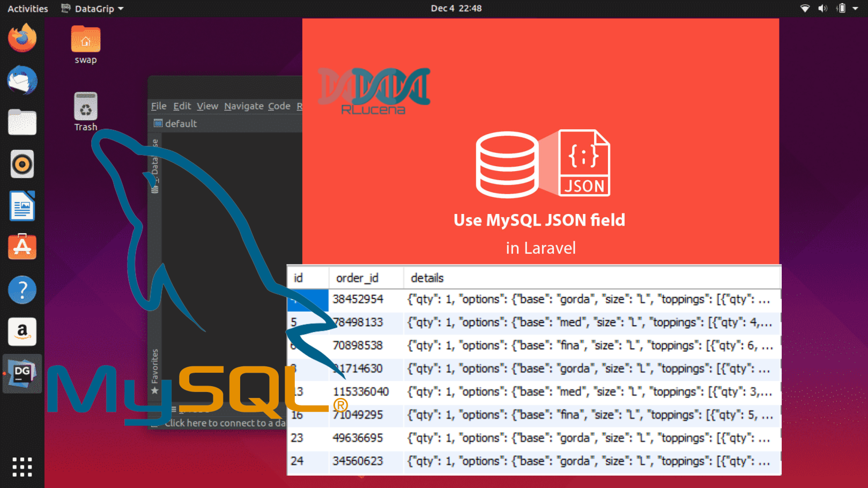The height and width of the screenshot is (488, 868).
Task: Show the applications grid
Action: [x=22, y=467]
